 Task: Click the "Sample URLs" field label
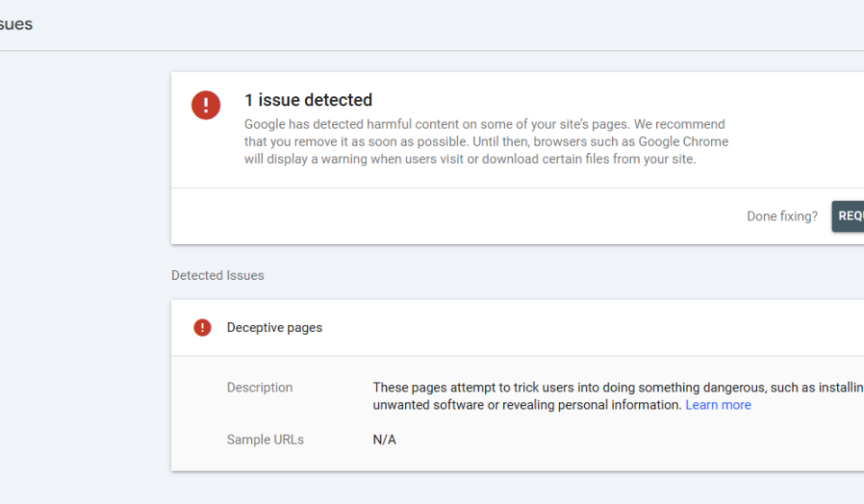(x=265, y=440)
